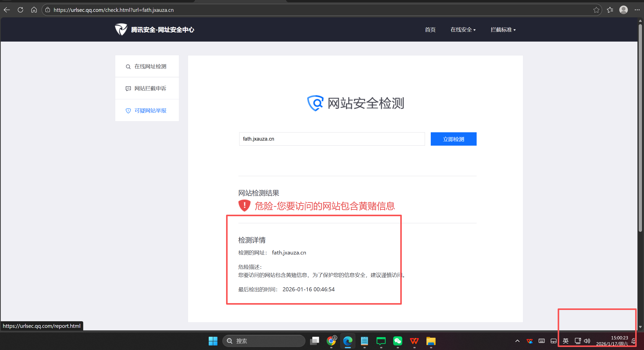
Task: Open 可疑网站举报 link
Action: coord(150,111)
